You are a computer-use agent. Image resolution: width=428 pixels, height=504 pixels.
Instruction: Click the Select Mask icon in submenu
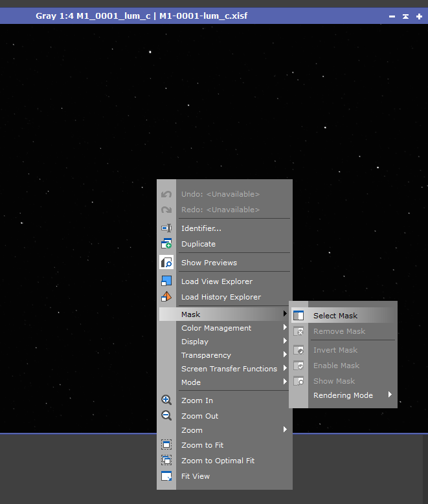298,316
